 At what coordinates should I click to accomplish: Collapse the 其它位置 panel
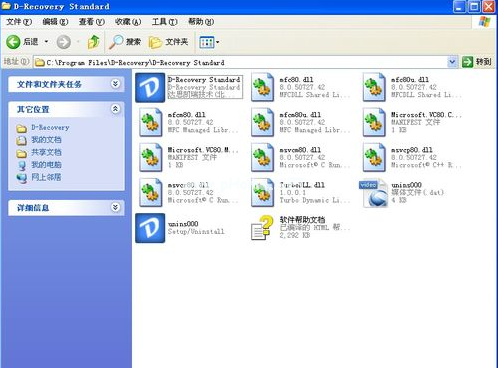tap(115, 109)
